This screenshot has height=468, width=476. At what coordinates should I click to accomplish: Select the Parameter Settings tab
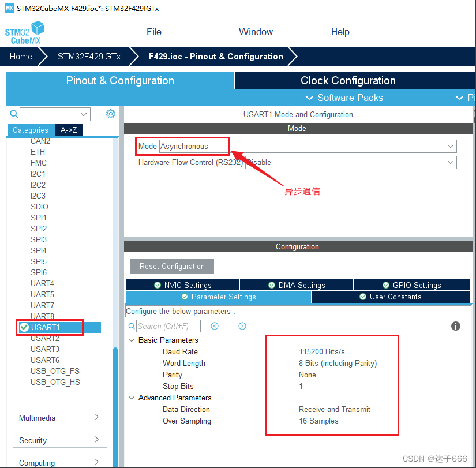(218, 297)
